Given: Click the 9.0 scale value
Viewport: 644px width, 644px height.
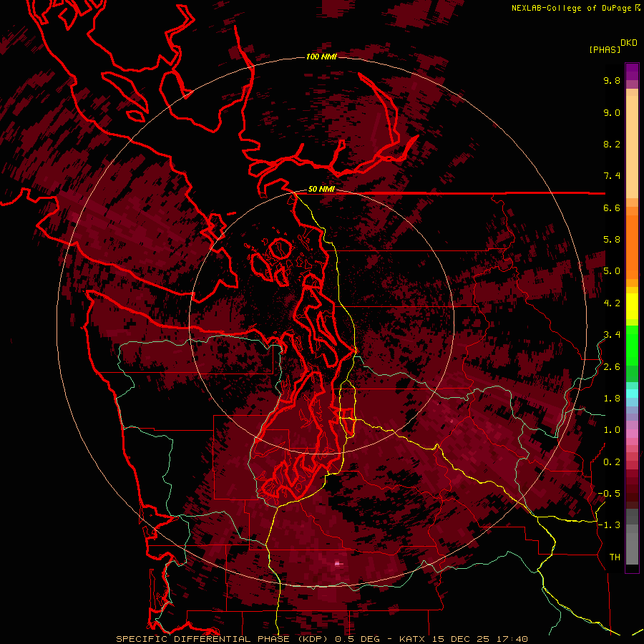Looking at the screenshot, I should [612, 113].
